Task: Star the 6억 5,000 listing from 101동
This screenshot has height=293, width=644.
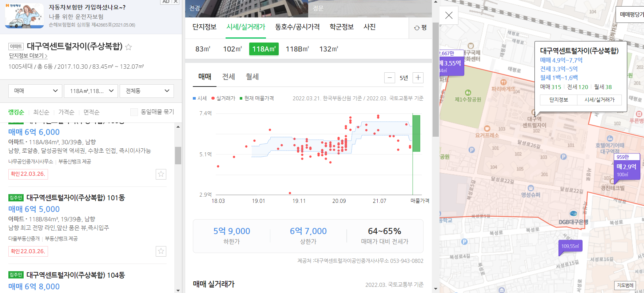Action: (x=161, y=251)
